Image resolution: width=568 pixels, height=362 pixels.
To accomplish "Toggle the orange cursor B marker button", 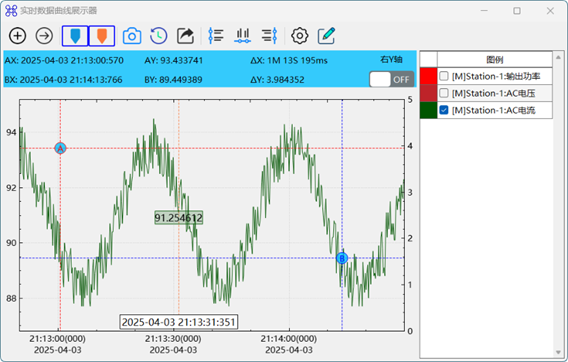I will [102, 36].
